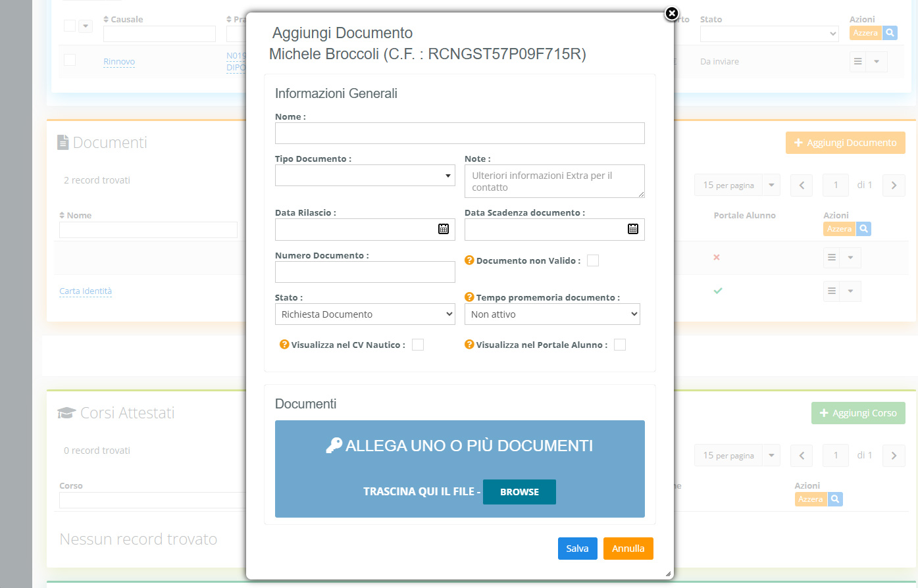Click help icon beside Visualizza nel Portale Alunno

pos(469,345)
